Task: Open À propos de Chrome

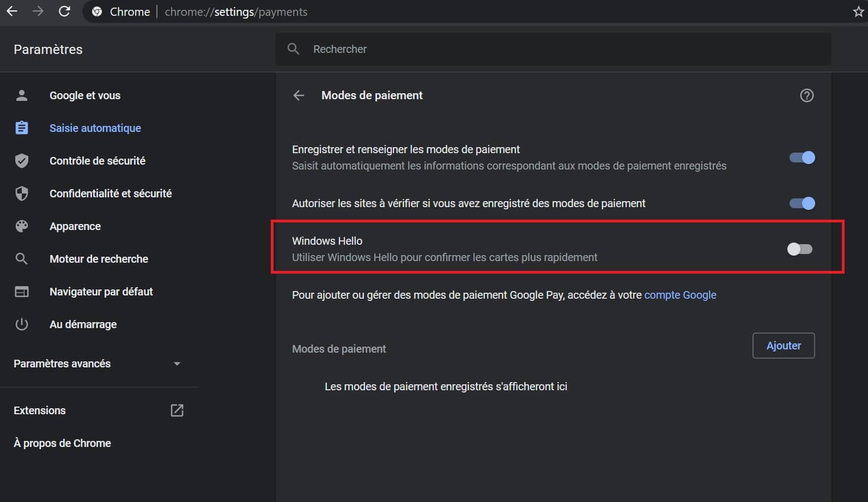Action: [62, 443]
